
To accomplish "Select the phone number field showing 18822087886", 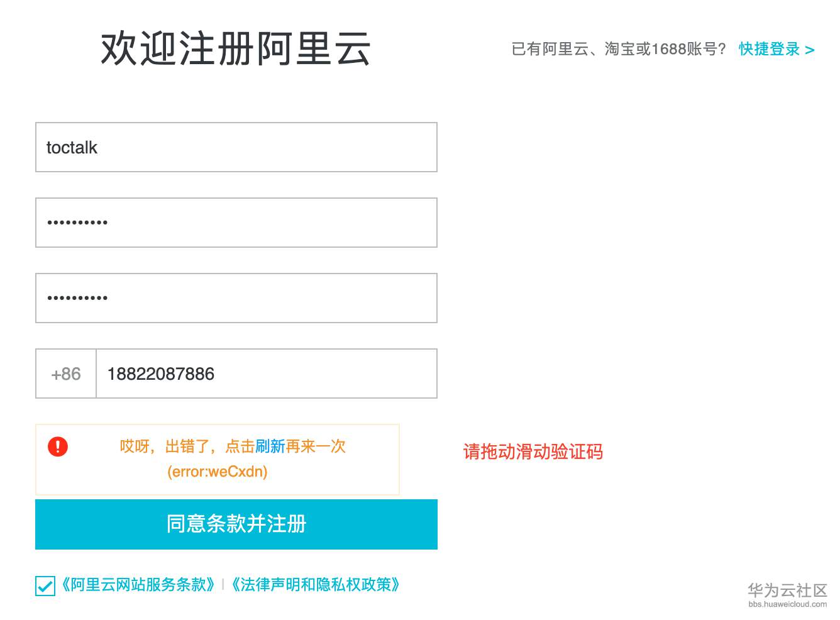I will pyautogui.click(x=266, y=374).
